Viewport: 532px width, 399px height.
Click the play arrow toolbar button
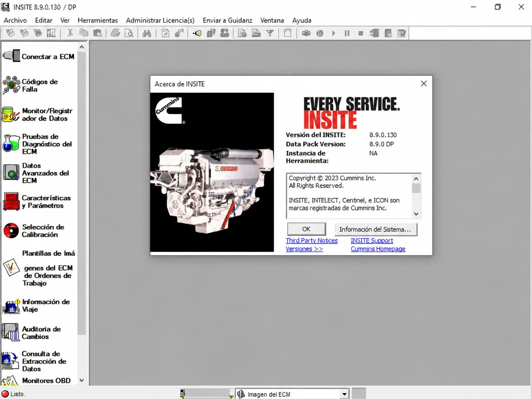334,33
